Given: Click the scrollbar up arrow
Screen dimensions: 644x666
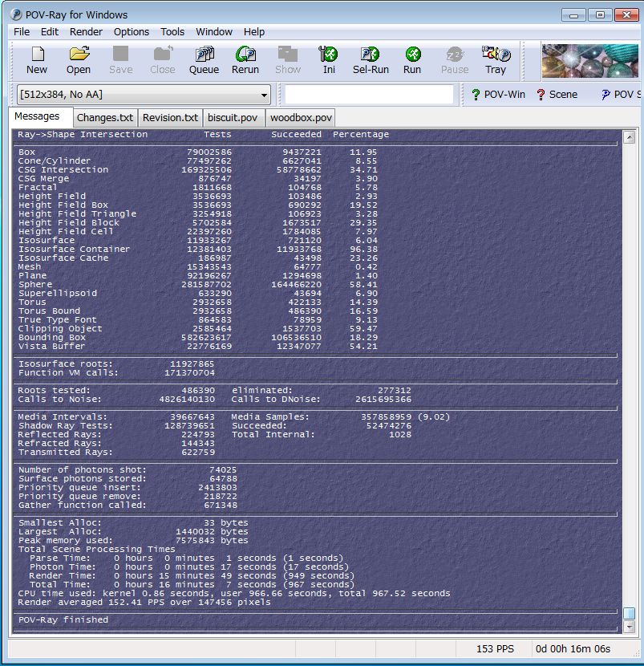Looking at the screenshot, I should [629, 137].
